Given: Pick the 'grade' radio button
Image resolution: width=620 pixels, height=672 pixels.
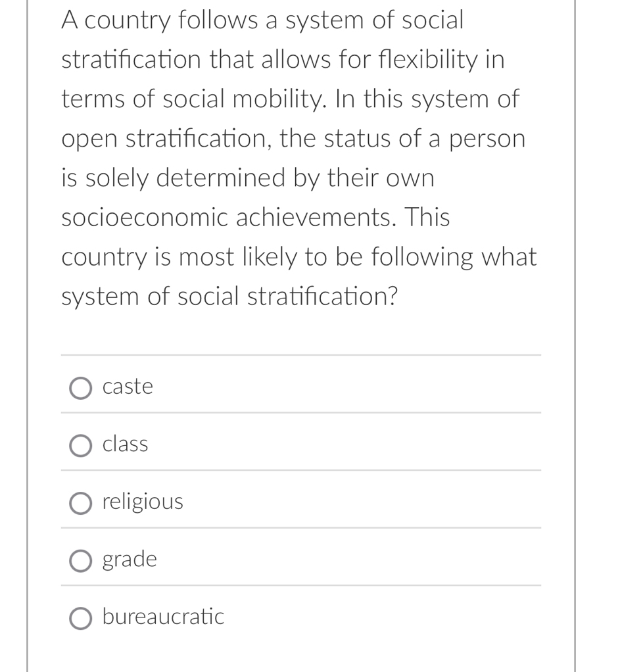Looking at the screenshot, I should tap(81, 561).
